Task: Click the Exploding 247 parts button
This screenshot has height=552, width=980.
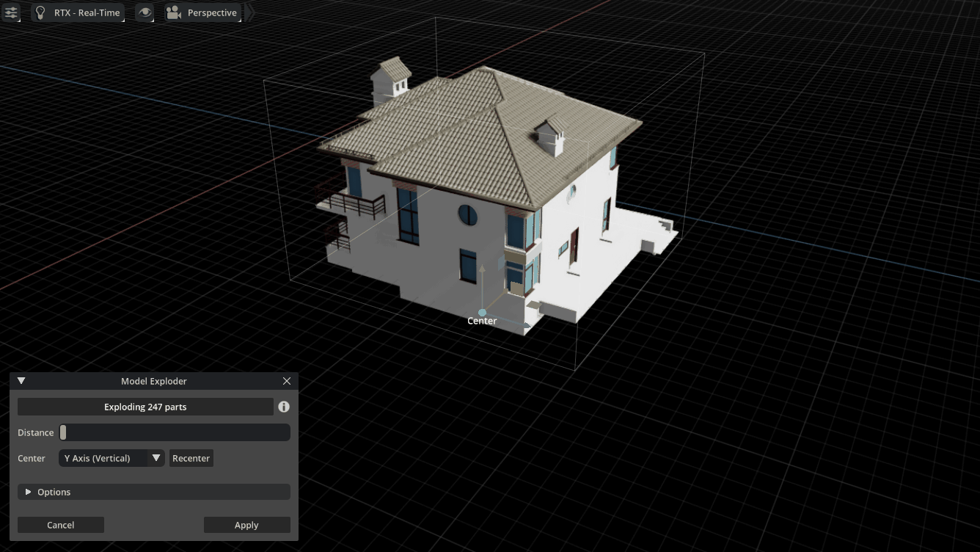Action: 145,406
